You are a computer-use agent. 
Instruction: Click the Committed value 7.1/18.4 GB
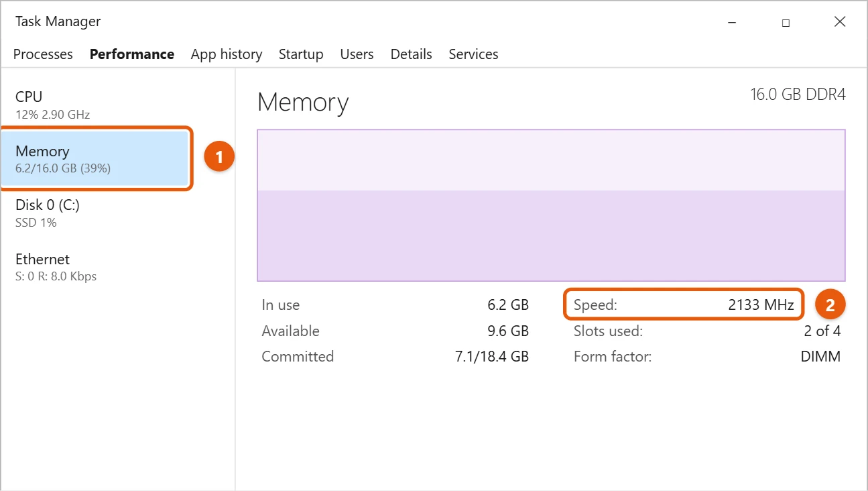[492, 357]
